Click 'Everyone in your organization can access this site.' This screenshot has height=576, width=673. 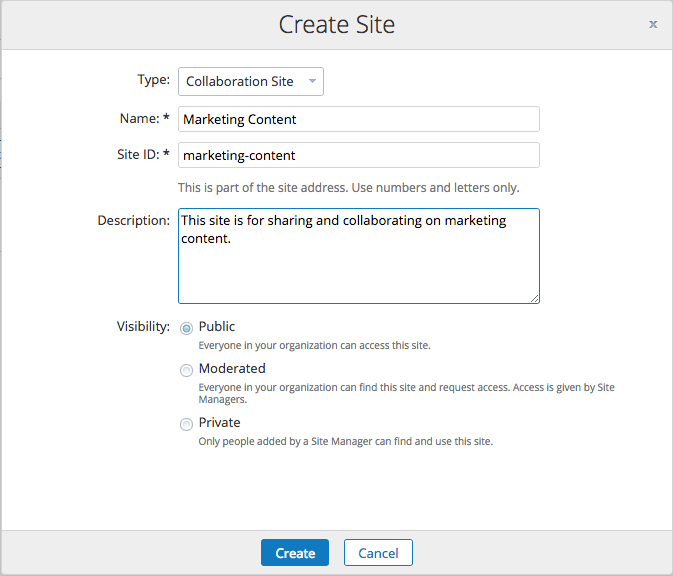(x=314, y=345)
